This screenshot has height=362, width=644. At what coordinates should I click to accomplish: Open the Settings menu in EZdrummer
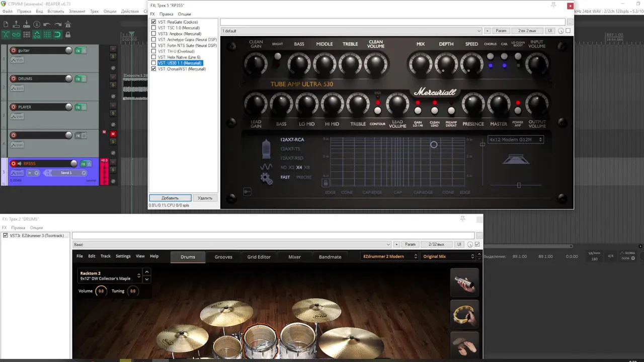(123, 256)
